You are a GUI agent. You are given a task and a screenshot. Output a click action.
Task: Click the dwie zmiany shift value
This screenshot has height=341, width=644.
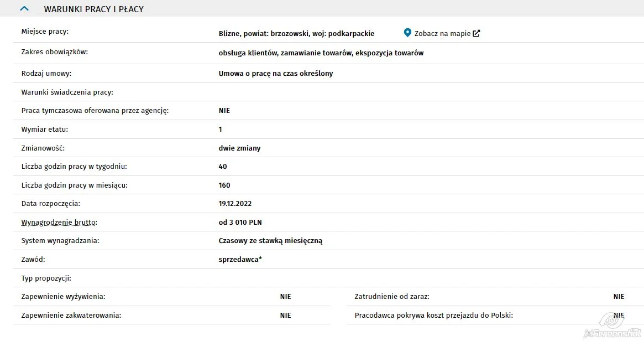point(239,148)
